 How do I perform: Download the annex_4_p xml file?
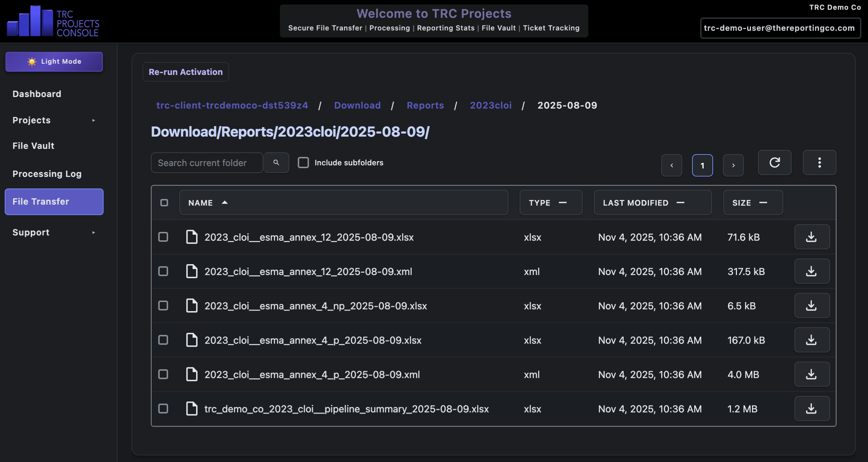point(812,374)
